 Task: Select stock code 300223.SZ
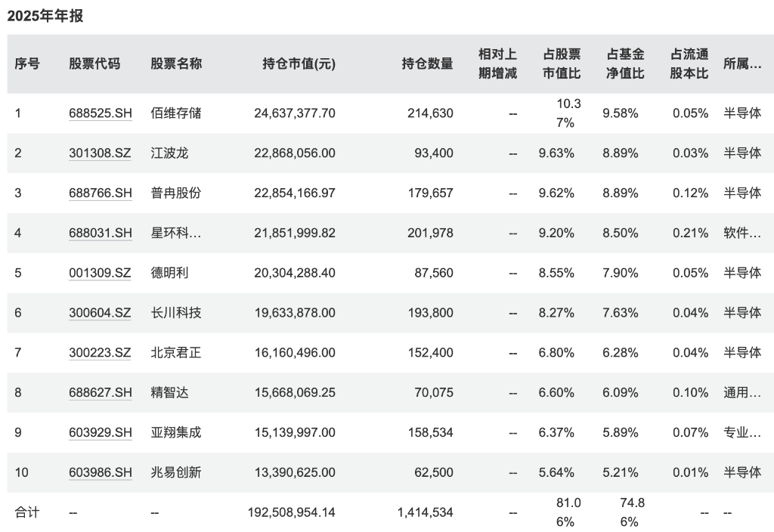pos(100,353)
